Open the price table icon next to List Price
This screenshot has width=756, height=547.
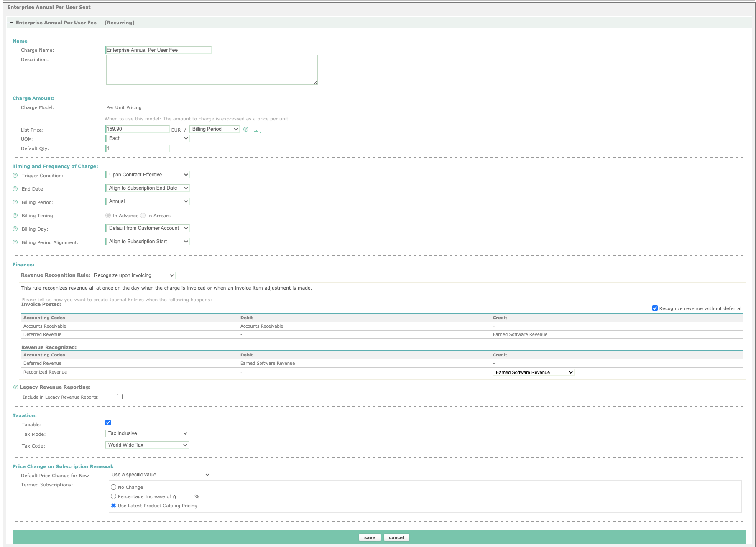[x=257, y=130]
